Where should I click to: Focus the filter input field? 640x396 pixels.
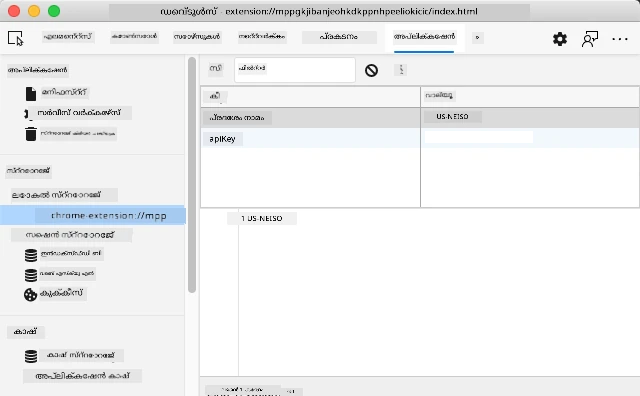point(295,70)
